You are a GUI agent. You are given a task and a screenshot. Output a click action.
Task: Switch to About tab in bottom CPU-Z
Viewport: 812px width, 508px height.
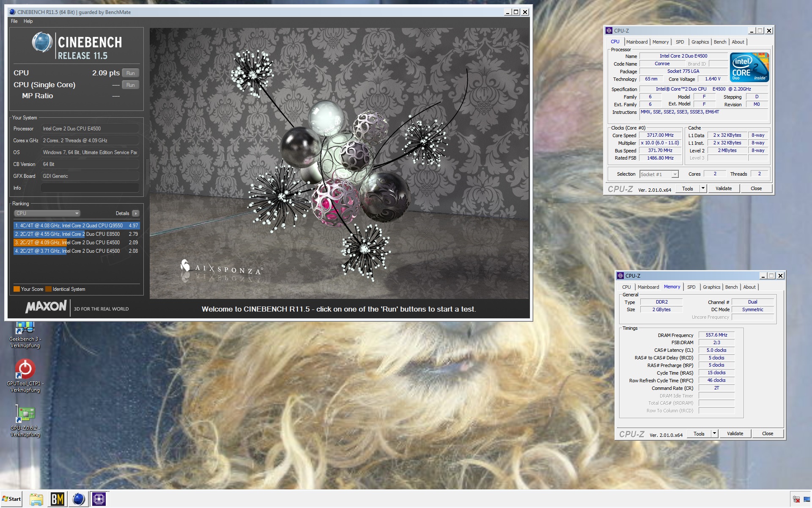[749, 287]
